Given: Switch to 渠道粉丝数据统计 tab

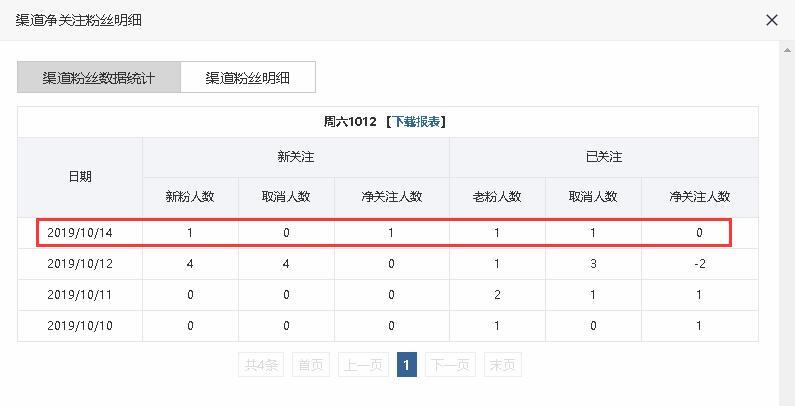Looking at the screenshot, I should (x=99, y=77).
